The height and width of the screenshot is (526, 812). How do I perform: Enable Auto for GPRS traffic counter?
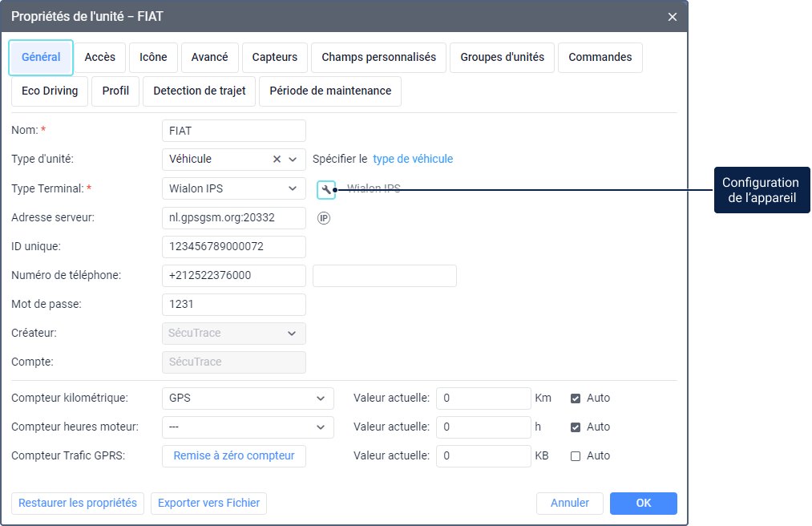[576, 455]
